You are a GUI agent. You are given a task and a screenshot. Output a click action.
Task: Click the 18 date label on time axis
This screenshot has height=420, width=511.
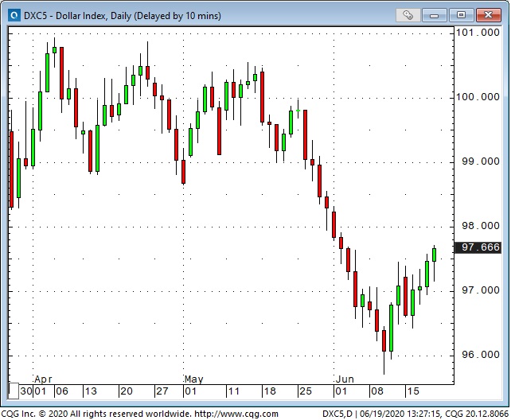click(270, 391)
